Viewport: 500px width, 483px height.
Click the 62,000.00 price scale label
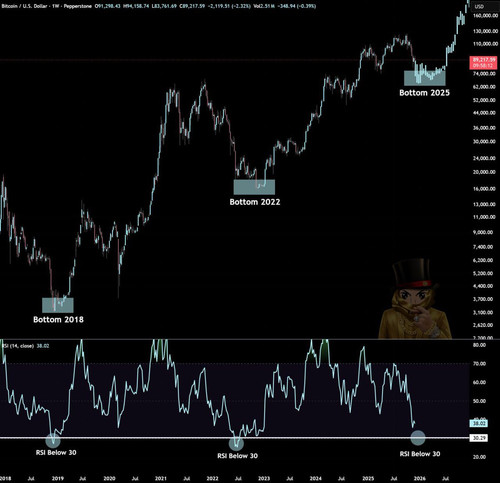click(484, 87)
